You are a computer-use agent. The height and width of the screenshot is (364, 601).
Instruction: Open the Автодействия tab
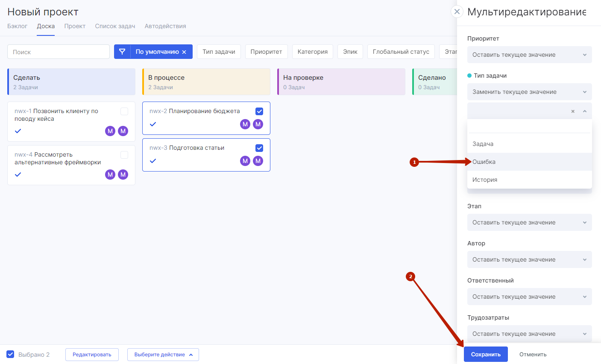165,26
